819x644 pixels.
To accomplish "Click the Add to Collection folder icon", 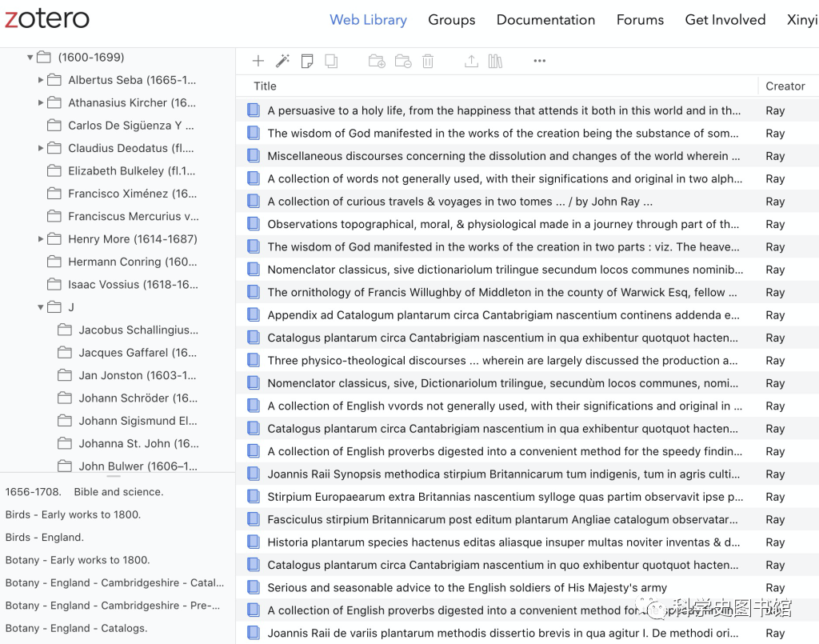I will tap(377, 61).
